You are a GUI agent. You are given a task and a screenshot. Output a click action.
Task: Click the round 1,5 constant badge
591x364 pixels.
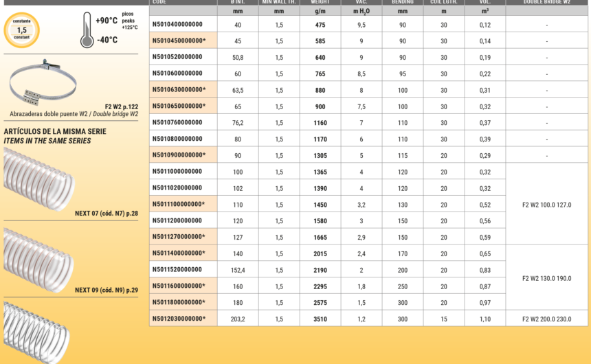coord(22,30)
